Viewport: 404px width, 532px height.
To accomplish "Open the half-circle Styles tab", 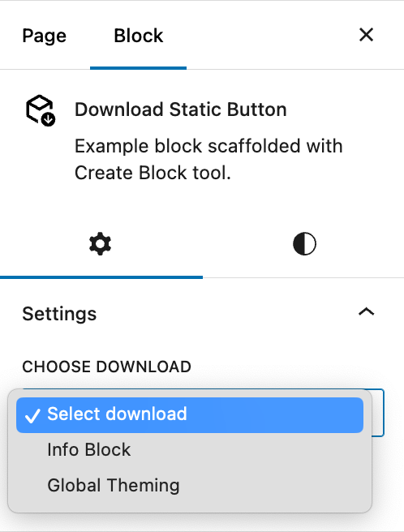I will [304, 243].
